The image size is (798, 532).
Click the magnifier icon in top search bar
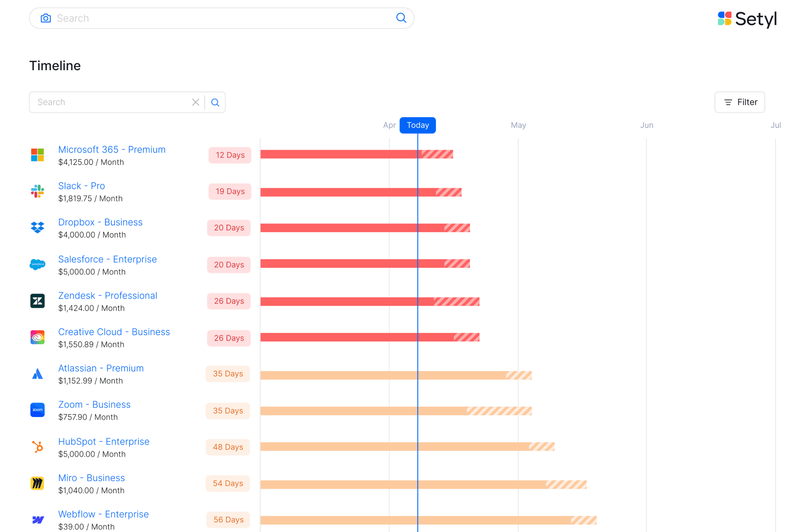pyautogui.click(x=401, y=18)
